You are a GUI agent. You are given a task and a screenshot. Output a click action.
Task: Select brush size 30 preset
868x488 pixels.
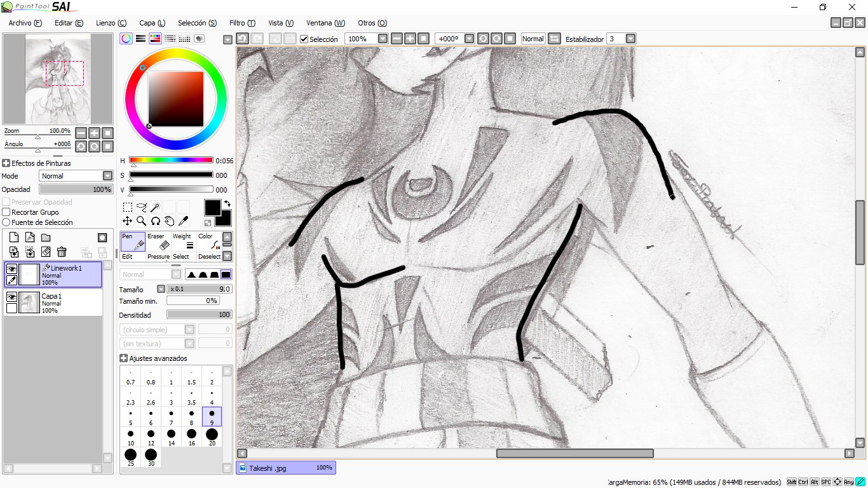pos(151,457)
